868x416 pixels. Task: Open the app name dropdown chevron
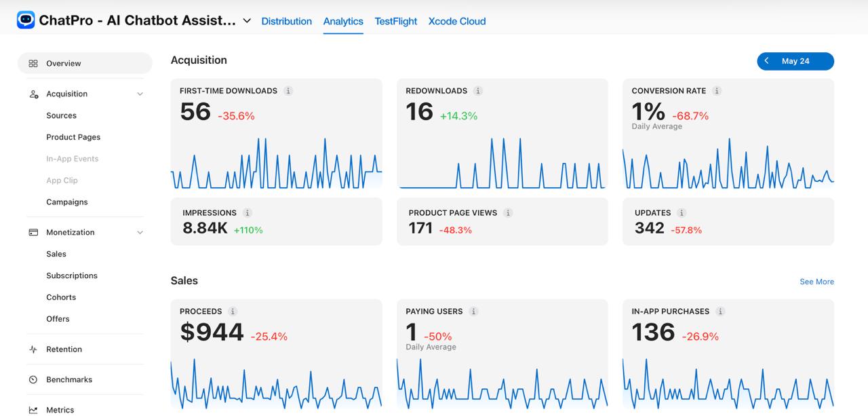tap(247, 21)
